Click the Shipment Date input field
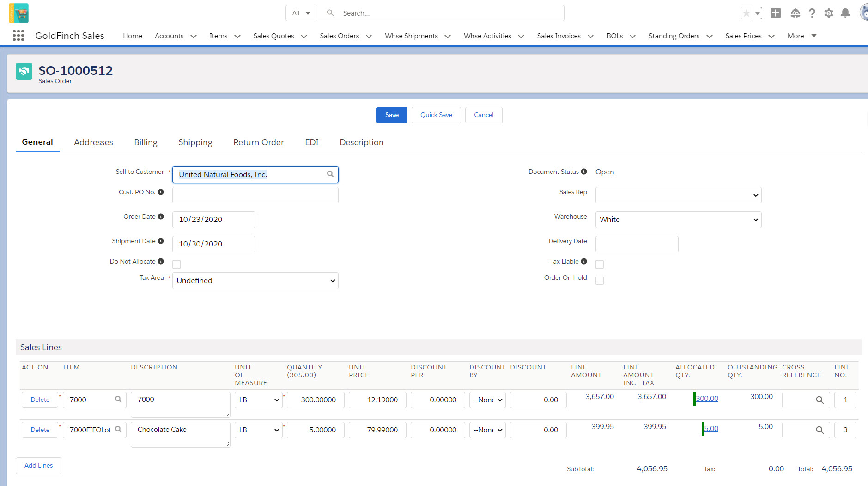The image size is (868, 486). [213, 244]
